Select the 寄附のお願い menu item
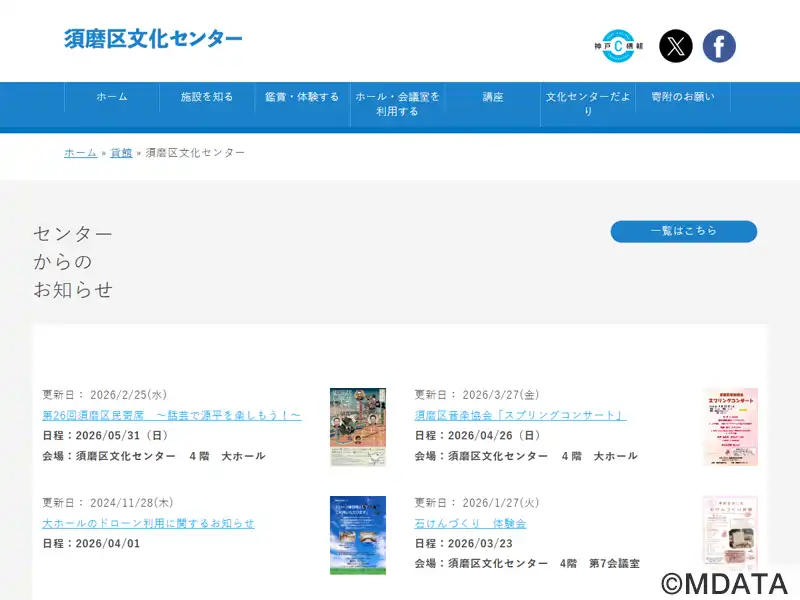The image size is (800, 600). [683, 97]
